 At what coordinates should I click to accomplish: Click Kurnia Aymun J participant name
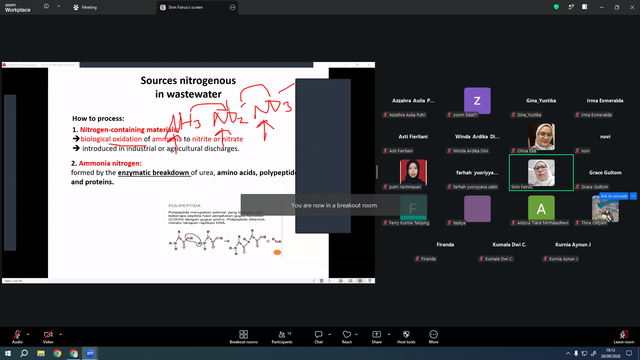573,244
